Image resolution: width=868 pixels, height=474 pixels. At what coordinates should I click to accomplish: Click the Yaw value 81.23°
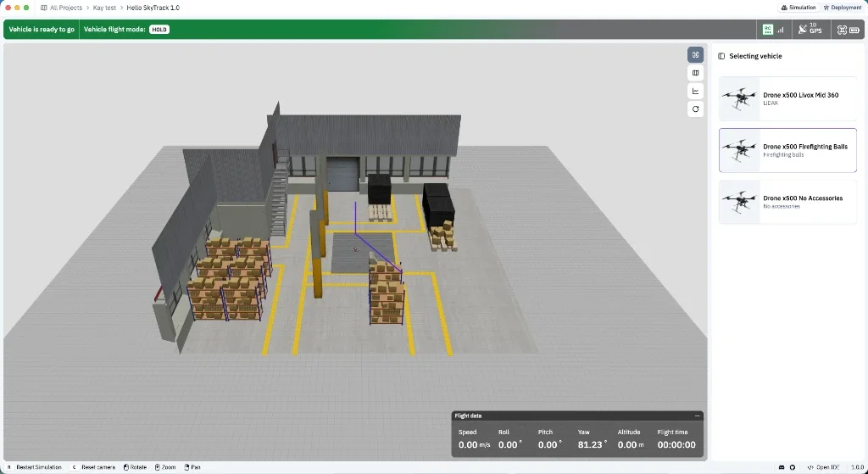click(593, 444)
